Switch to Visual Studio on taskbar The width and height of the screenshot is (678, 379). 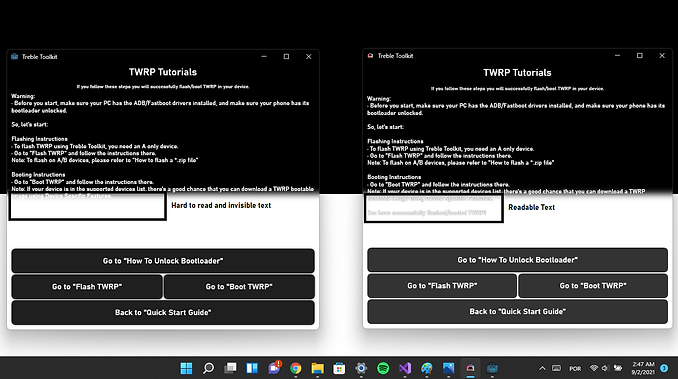405,368
